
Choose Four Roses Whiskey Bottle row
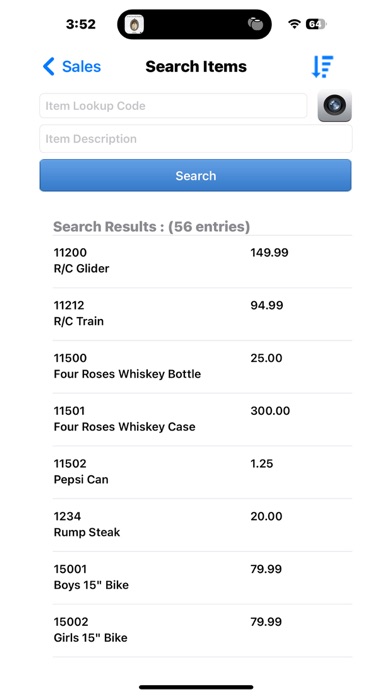tap(202, 367)
